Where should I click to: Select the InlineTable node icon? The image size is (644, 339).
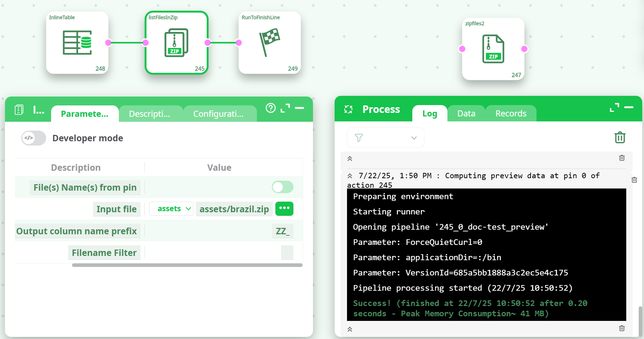click(x=77, y=43)
